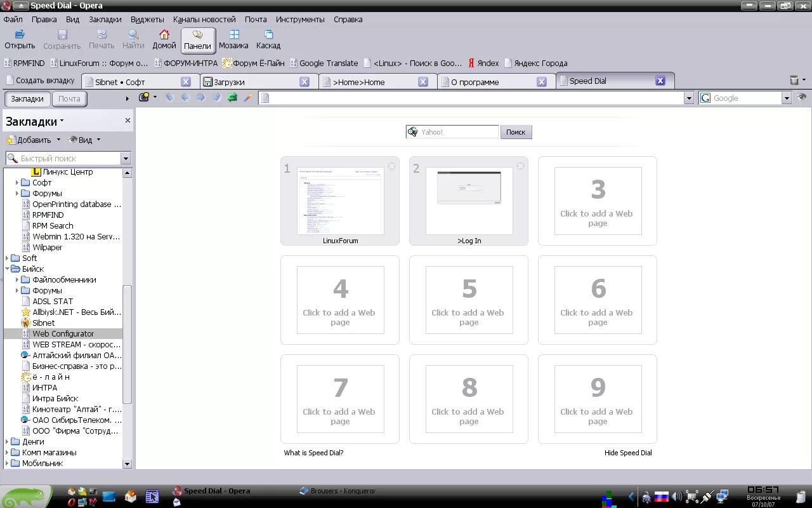This screenshot has height=508, width=812.
Task: Click the rewind navigation arrow
Action: click(x=169, y=98)
